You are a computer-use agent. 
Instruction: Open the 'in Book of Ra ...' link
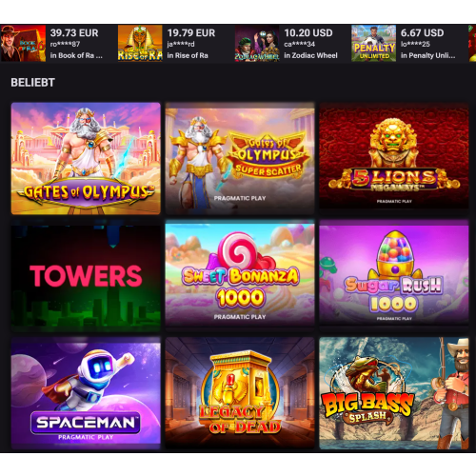click(76, 55)
